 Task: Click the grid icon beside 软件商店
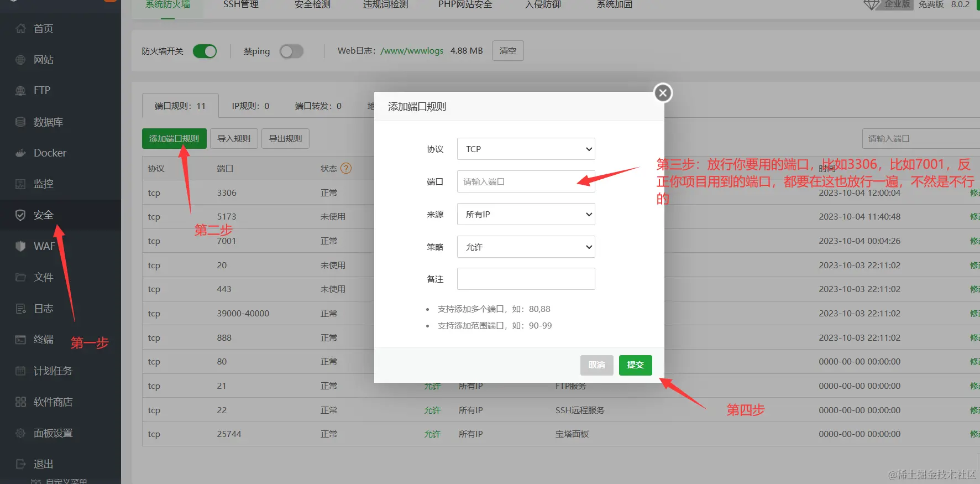20,402
